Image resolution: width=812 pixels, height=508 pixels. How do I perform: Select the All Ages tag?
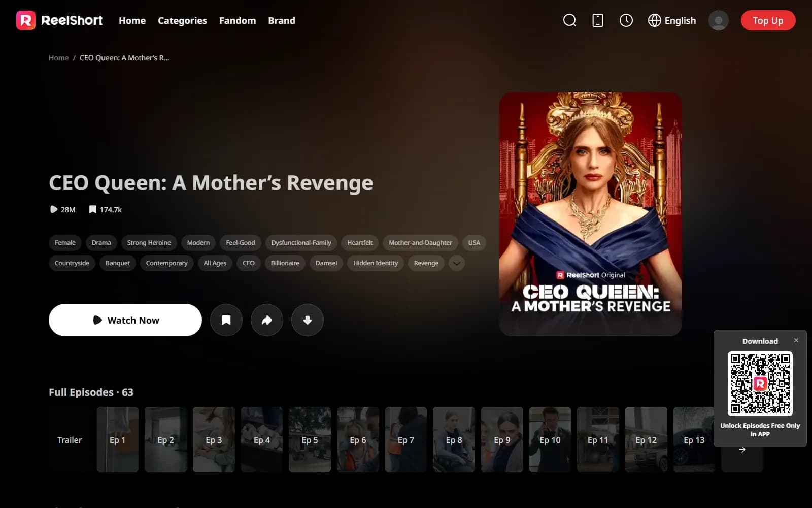[x=215, y=263]
